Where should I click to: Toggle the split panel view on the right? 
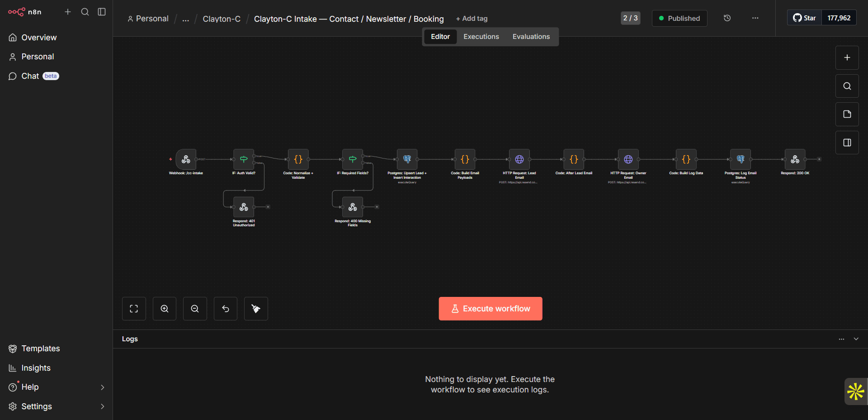click(847, 142)
